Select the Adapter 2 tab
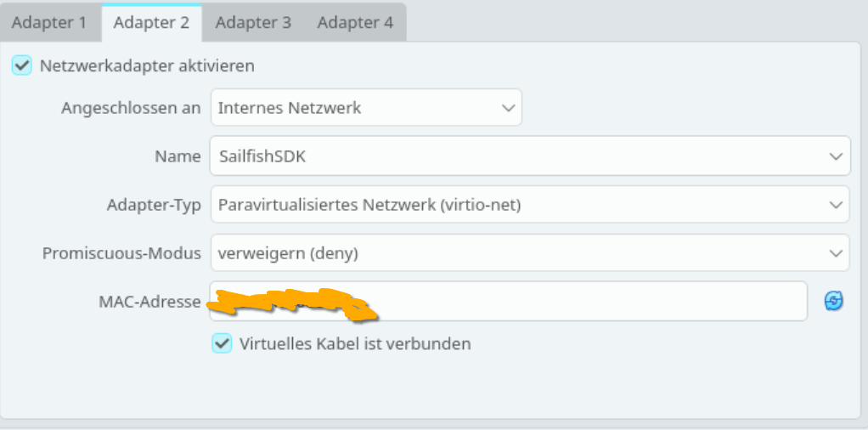This screenshot has height=430, width=868. 151,22
